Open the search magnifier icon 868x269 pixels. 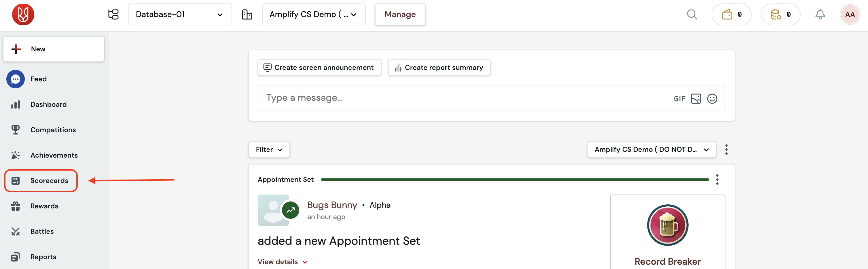pos(692,14)
